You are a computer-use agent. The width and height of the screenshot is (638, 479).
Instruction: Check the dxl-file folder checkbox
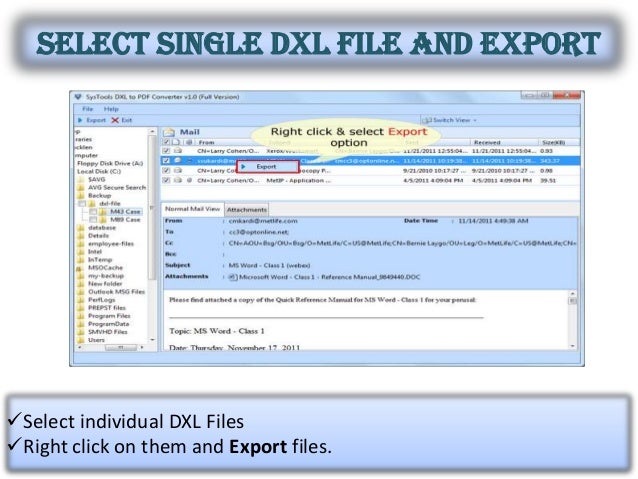(x=82, y=203)
